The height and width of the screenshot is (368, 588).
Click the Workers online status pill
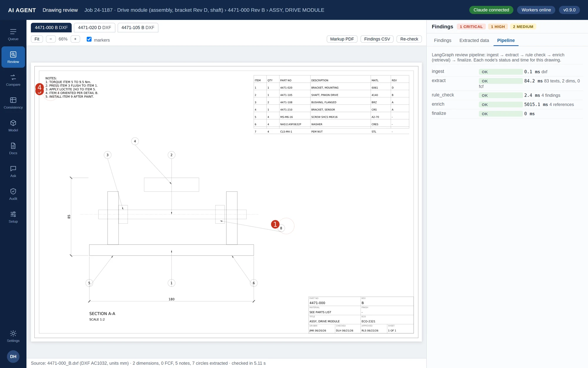point(536,10)
